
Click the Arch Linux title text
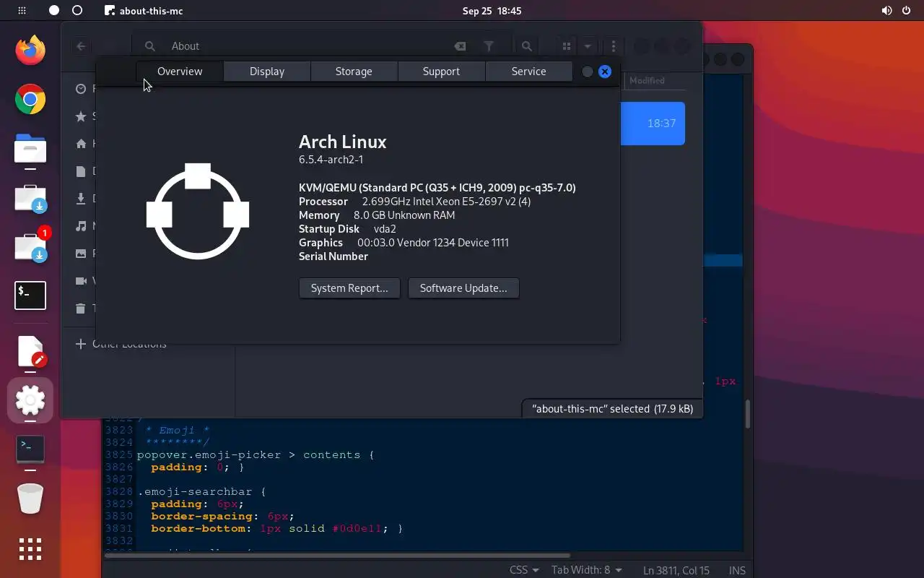click(x=343, y=142)
